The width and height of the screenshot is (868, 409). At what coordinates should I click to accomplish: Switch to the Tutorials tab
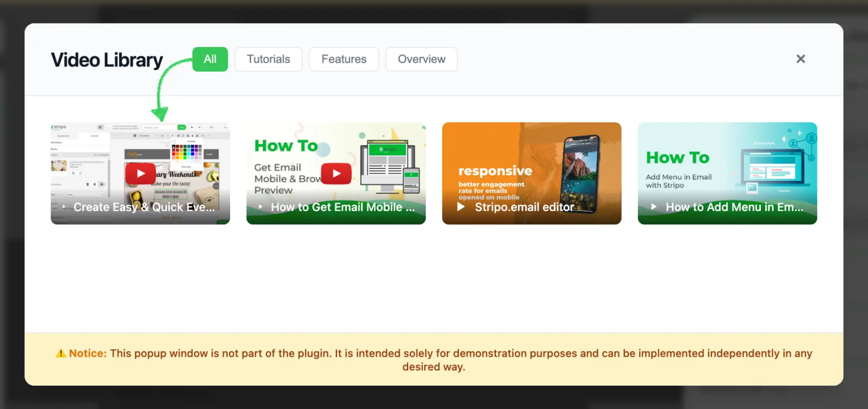(268, 59)
